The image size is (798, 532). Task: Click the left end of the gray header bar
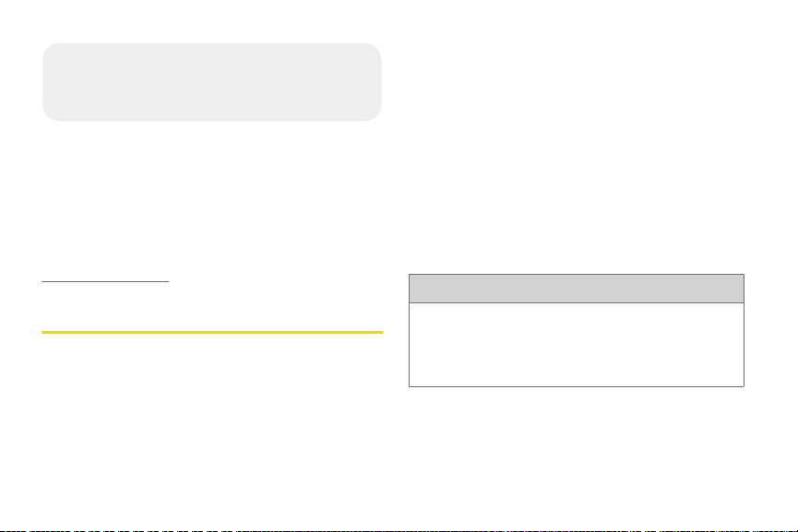coord(413,289)
